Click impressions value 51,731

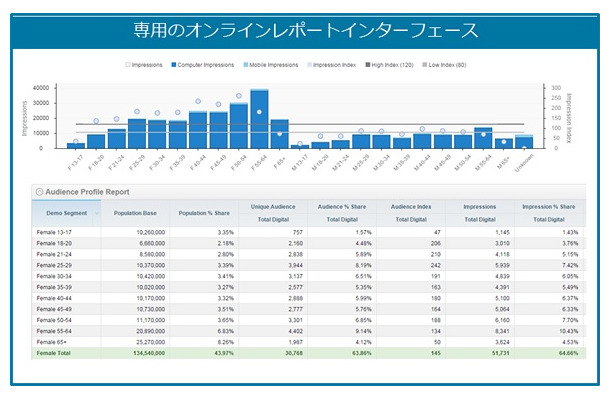pos(501,353)
